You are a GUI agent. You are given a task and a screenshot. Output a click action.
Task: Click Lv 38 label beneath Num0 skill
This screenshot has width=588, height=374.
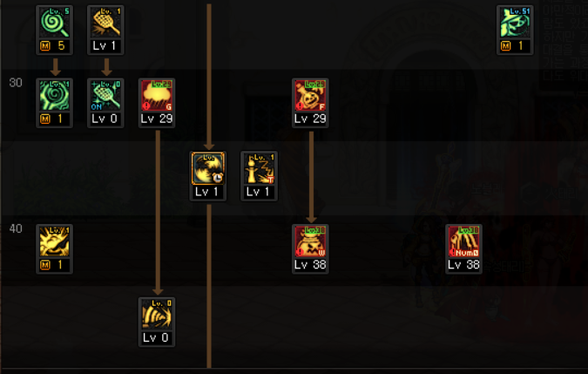click(x=464, y=265)
